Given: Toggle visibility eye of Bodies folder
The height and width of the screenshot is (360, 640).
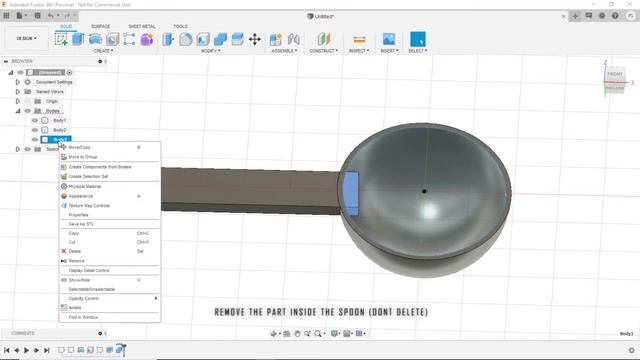Looking at the screenshot, I should 28,111.
